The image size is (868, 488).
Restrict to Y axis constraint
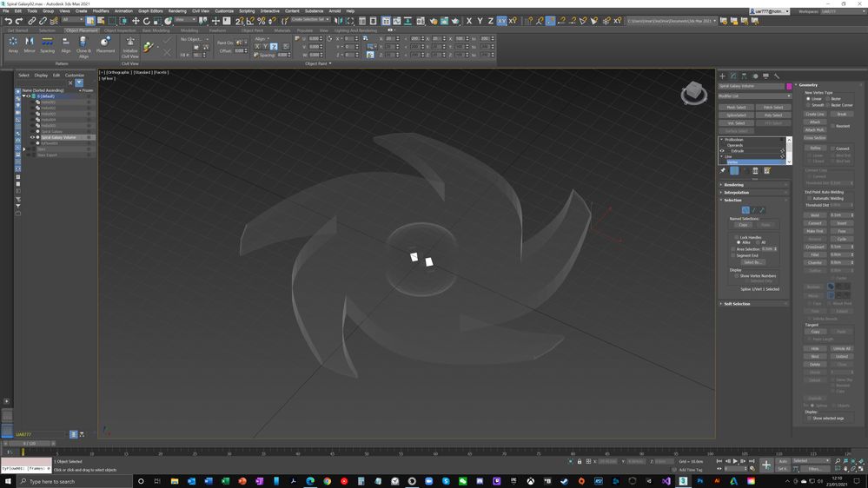pyautogui.click(x=480, y=21)
